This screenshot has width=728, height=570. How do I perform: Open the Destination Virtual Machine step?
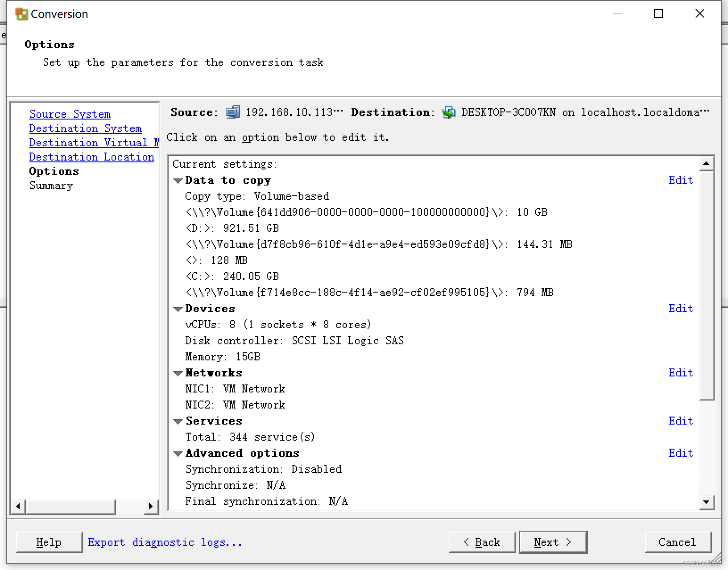coord(94,143)
